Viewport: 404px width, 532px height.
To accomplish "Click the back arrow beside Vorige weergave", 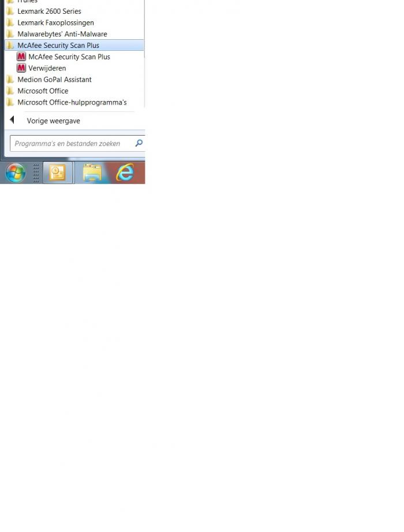I will (12, 120).
